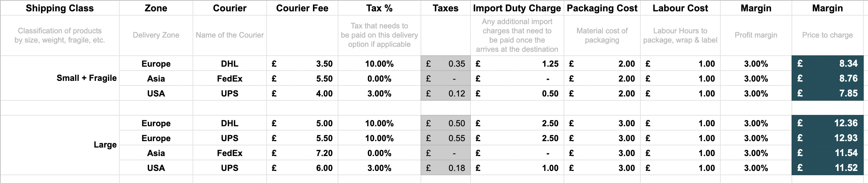Select the grey £0.35 taxes cell
The width and height of the screenshot is (868, 183).
coord(445,64)
